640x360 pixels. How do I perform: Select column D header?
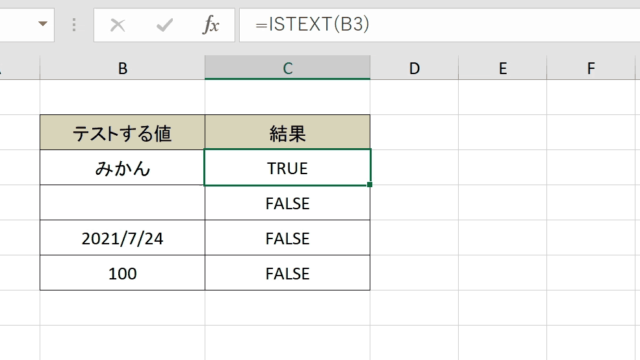(414, 68)
